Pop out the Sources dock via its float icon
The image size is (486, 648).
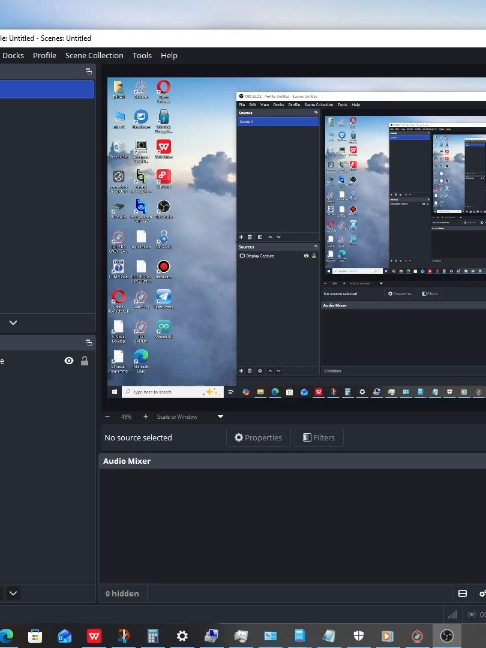point(89,343)
